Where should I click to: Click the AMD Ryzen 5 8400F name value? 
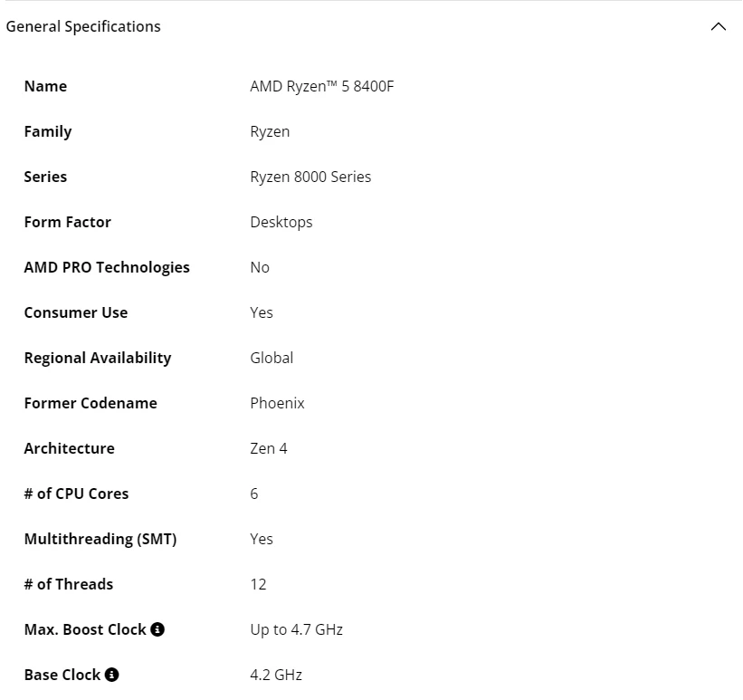tap(322, 86)
